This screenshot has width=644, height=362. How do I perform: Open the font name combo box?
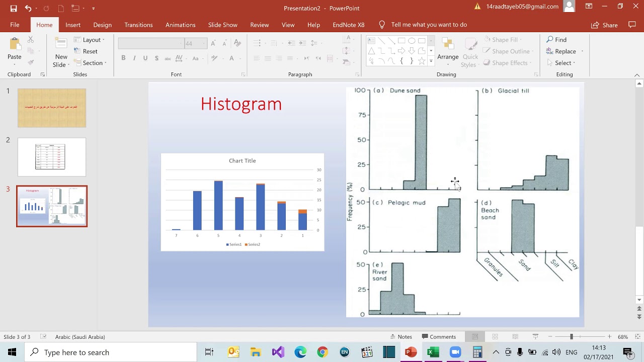click(150, 44)
